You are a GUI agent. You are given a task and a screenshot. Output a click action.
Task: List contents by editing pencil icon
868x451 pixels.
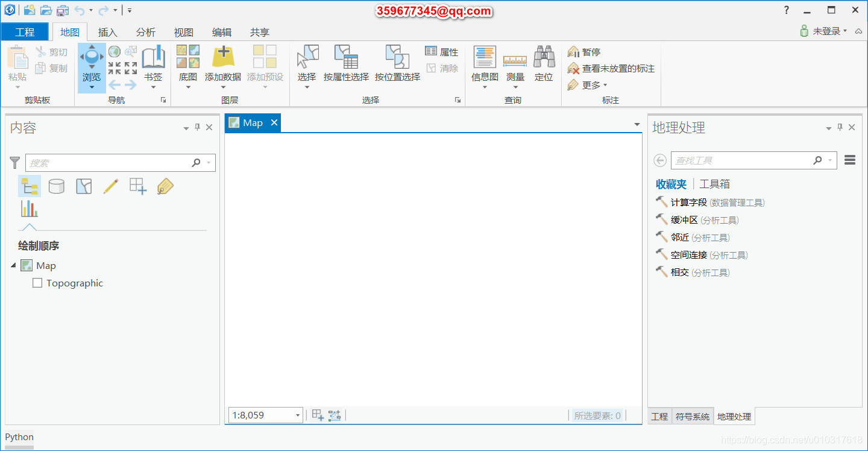coord(111,186)
